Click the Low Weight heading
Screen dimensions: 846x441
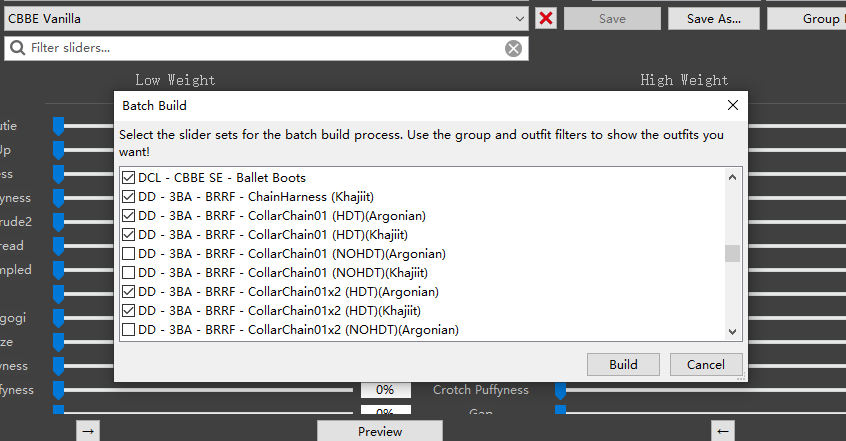click(175, 80)
